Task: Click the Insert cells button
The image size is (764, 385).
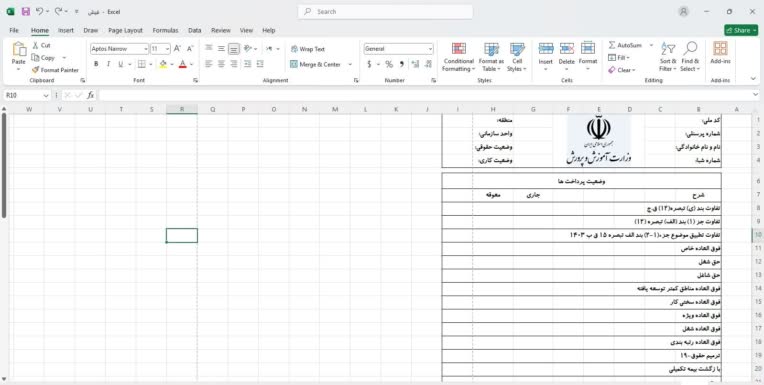Action: [545, 57]
